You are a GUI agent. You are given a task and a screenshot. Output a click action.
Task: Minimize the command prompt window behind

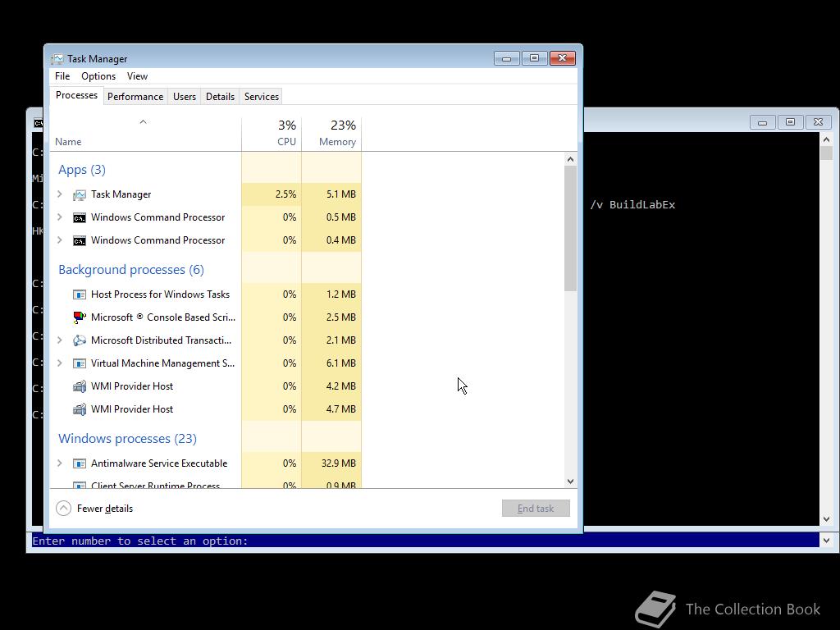coord(762,123)
